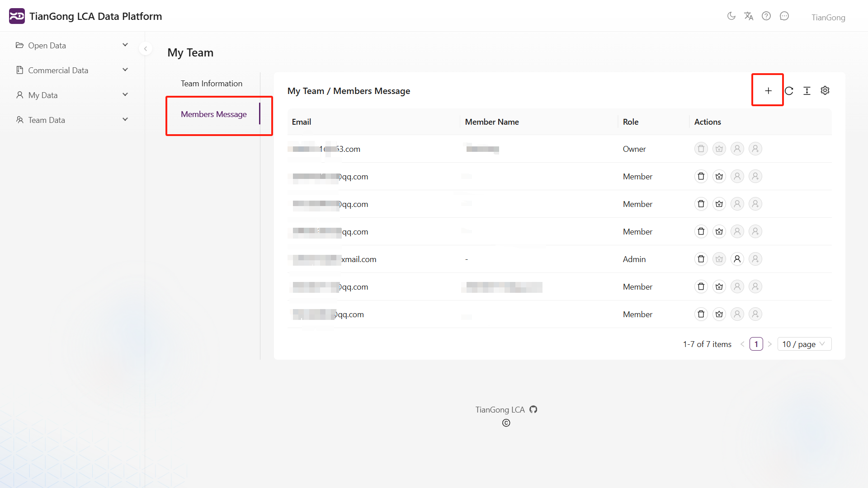Screen dimensions: 868x488
Task: Open language switcher icon
Action: tap(749, 16)
